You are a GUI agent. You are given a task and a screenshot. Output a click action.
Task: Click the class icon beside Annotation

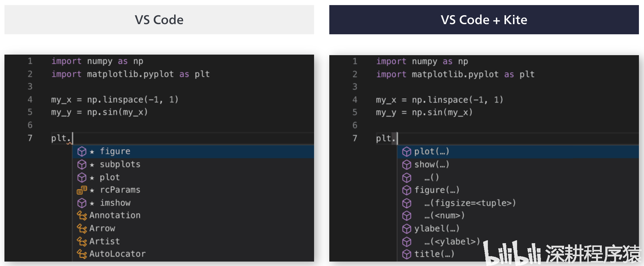tap(82, 216)
